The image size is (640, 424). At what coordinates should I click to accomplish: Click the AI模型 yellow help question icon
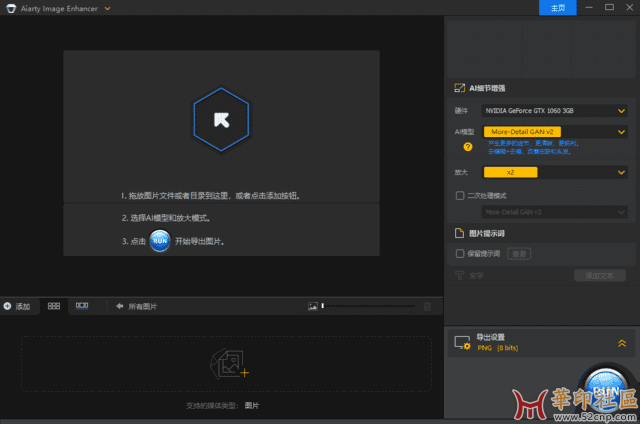coord(466,146)
